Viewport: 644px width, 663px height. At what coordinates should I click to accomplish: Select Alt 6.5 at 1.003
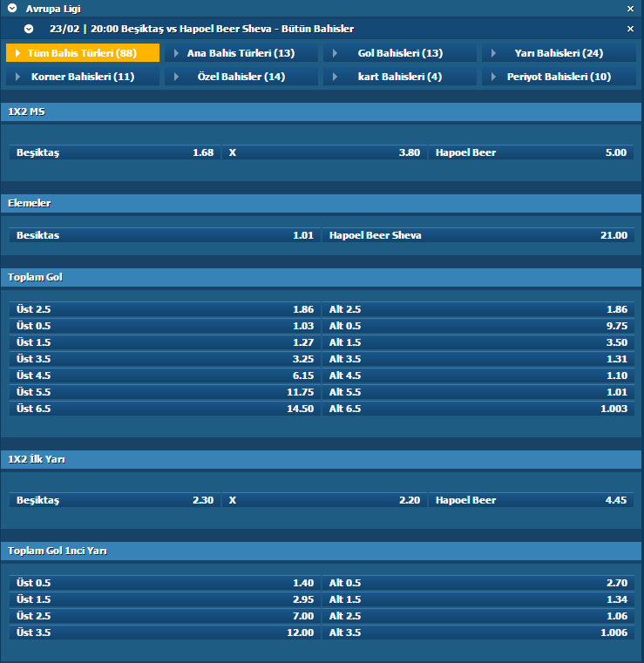pyautogui.click(x=478, y=408)
